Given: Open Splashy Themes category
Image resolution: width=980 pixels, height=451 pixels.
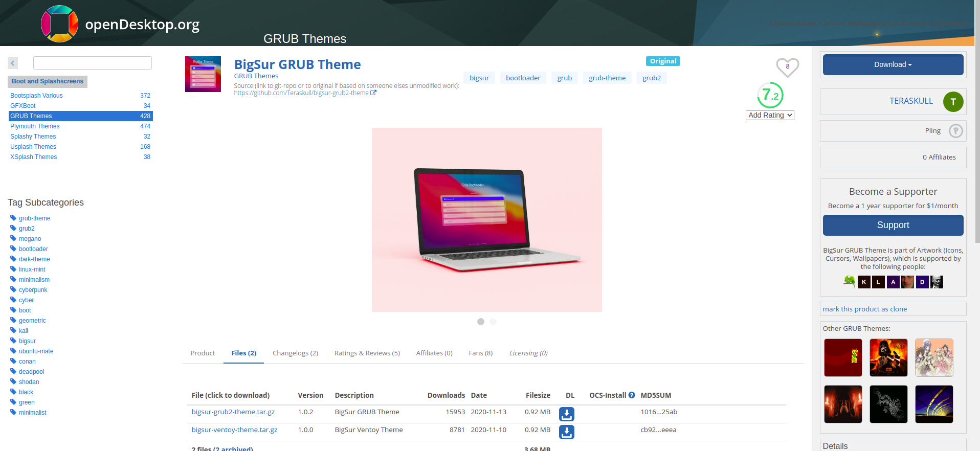Looking at the screenshot, I should (x=80, y=137).
